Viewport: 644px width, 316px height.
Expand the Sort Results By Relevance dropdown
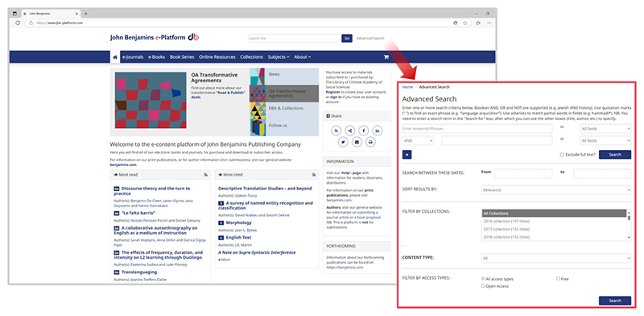556,190
